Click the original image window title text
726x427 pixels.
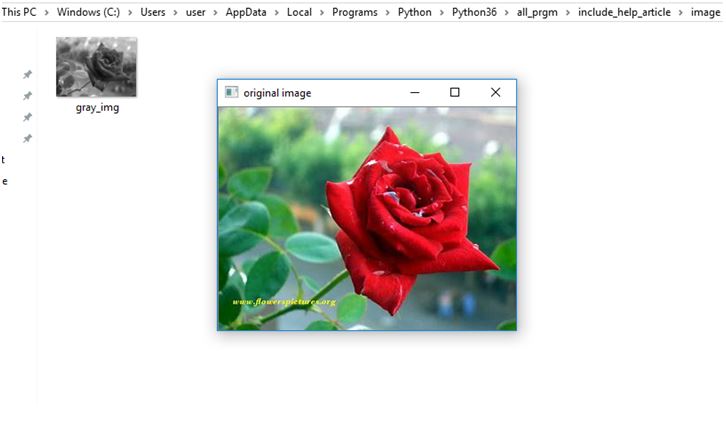(277, 93)
